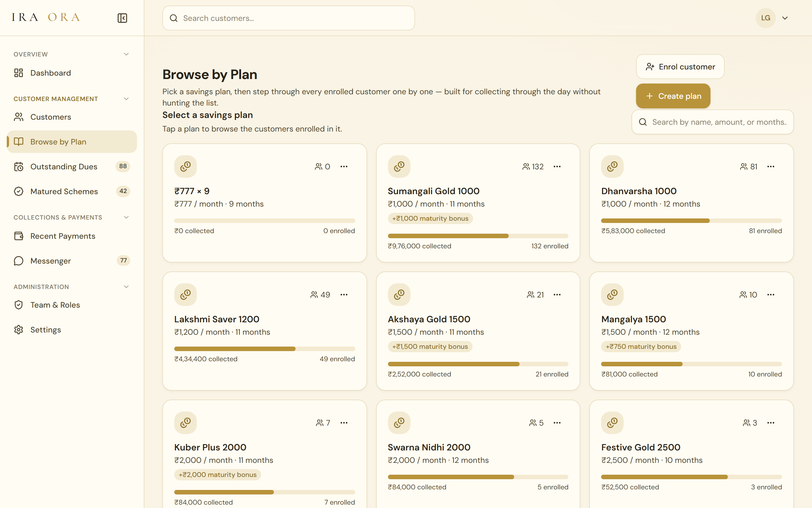Click the 132 enrolled people icon on Sumangali card
The image size is (812, 508).
tap(526, 167)
